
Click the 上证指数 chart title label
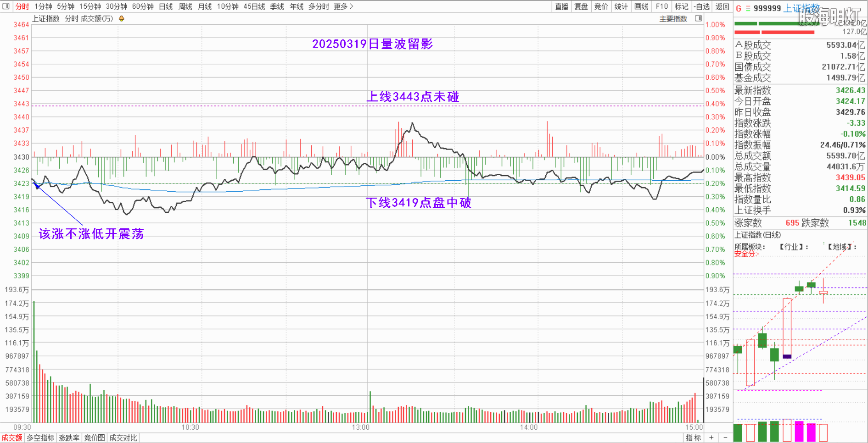(46, 19)
